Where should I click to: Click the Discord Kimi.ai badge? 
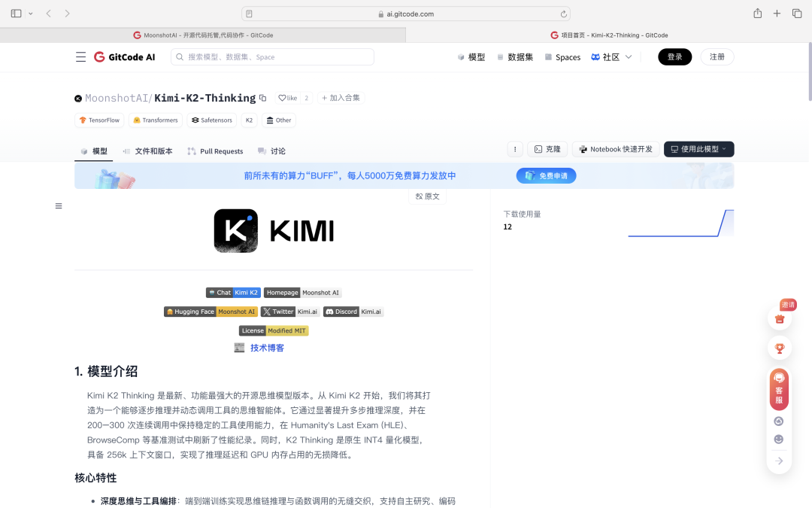tap(353, 312)
